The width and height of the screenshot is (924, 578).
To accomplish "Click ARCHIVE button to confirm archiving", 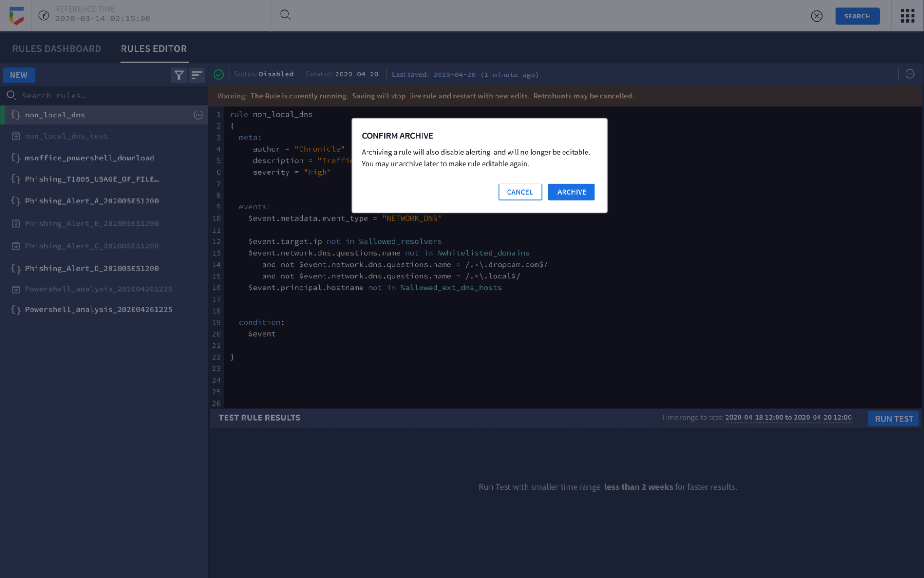I will pos(570,192).
